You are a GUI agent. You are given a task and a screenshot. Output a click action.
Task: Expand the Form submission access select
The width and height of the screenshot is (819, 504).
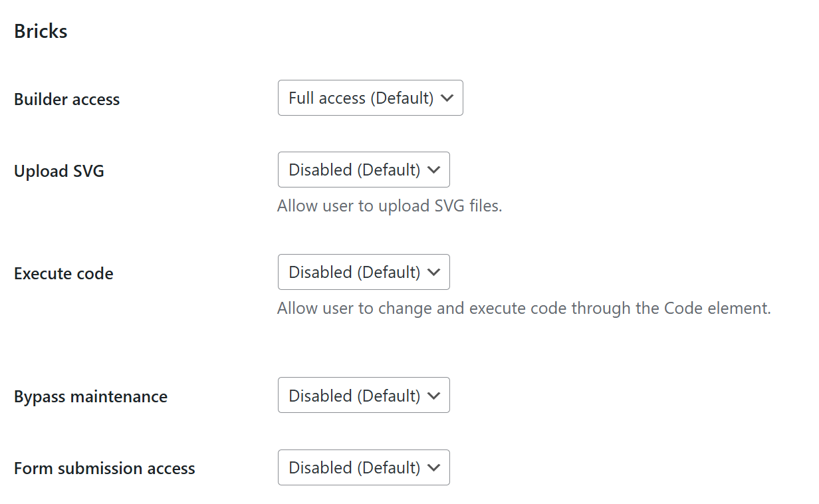(364, 467)
